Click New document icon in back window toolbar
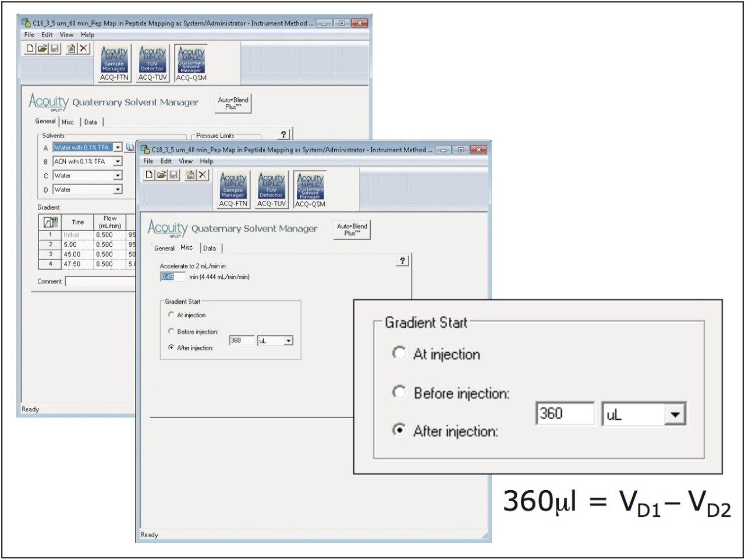Image resolution: width=745 pixels, height=560 pixels. (x=30, y=48)
